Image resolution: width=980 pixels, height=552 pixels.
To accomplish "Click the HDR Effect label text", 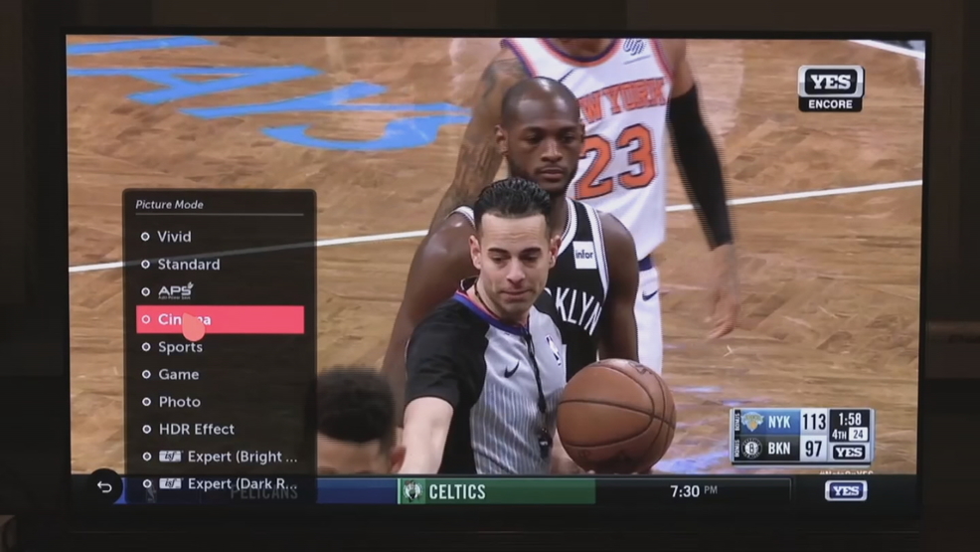I will click(197, 430).
